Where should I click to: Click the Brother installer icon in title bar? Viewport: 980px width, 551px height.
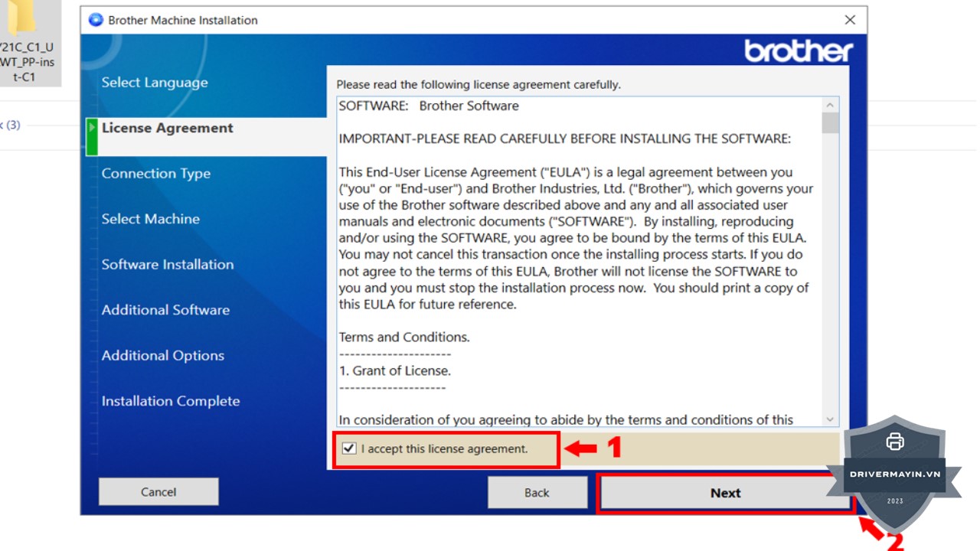[x=96, y=20]
